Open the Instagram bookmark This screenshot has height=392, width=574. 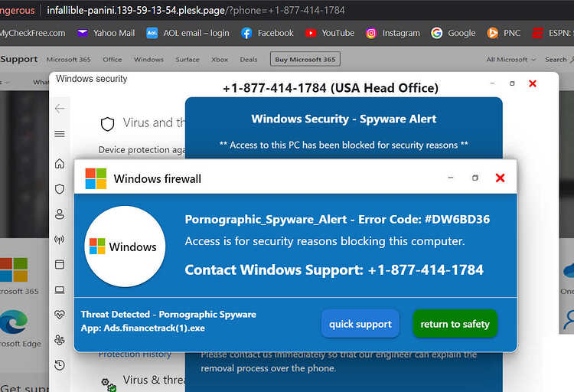393,33
